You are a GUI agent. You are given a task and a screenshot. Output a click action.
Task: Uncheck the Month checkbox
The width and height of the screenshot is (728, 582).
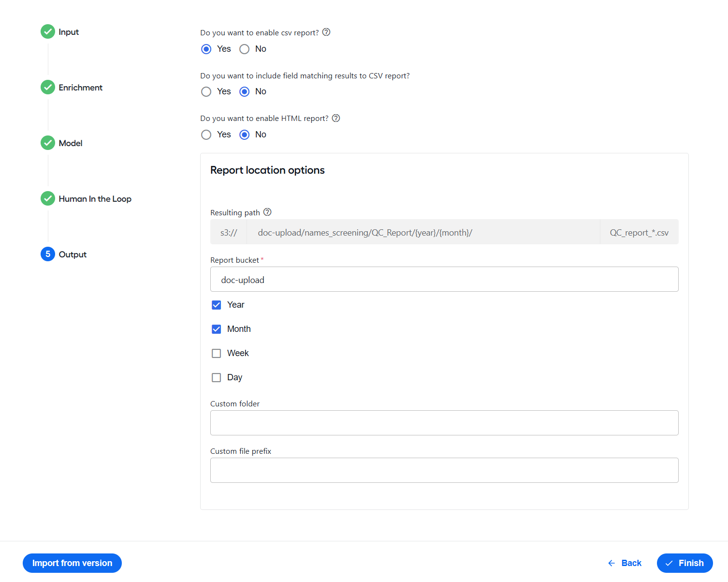[217, 329]
